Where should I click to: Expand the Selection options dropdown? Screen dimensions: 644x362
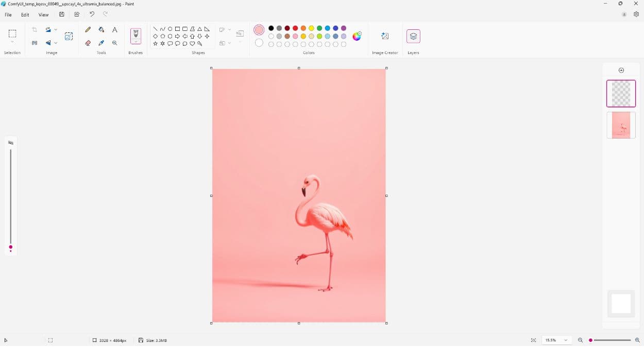coord(12,42)
